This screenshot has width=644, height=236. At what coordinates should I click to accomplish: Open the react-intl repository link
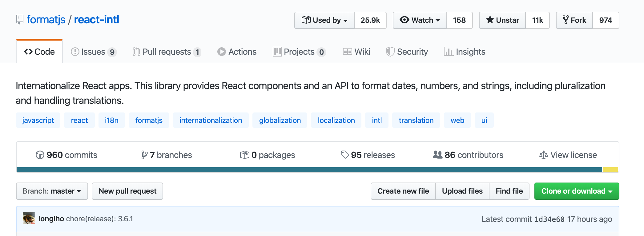[x=97, y=20]
